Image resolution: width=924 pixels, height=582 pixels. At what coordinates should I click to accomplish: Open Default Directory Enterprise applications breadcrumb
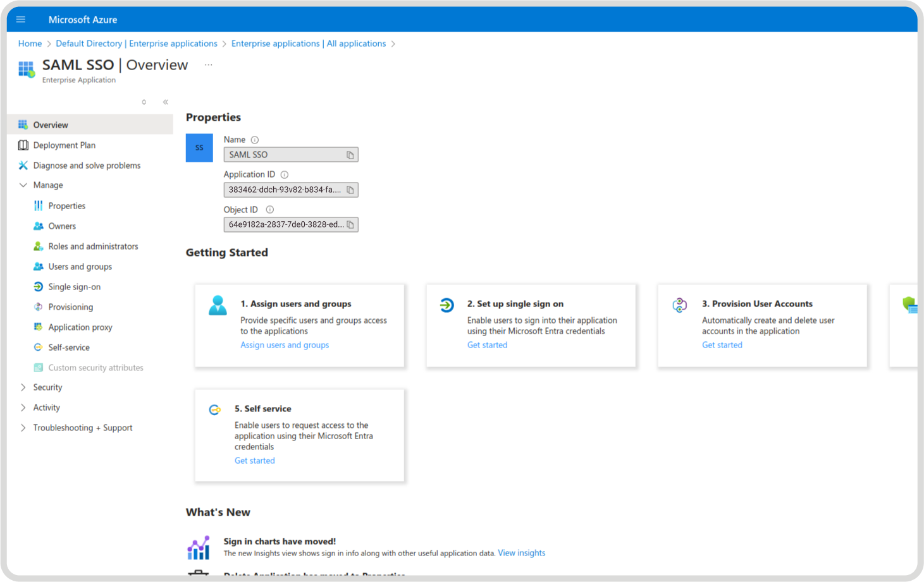137,44
